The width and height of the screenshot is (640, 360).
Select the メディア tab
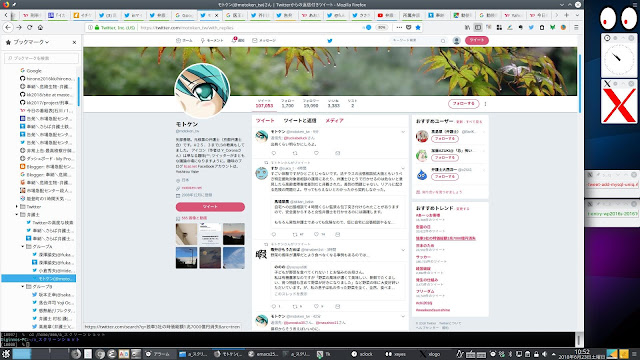click(334, 121)
